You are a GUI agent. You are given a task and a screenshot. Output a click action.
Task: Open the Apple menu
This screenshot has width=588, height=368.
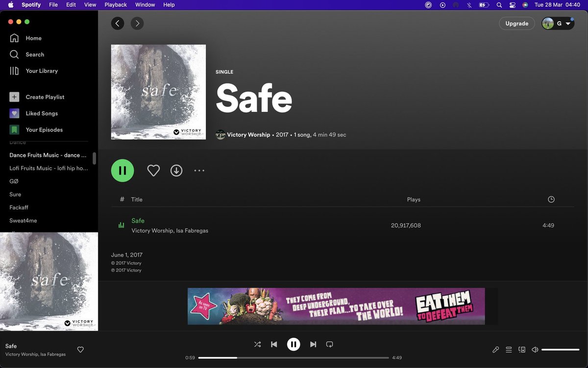11,4
